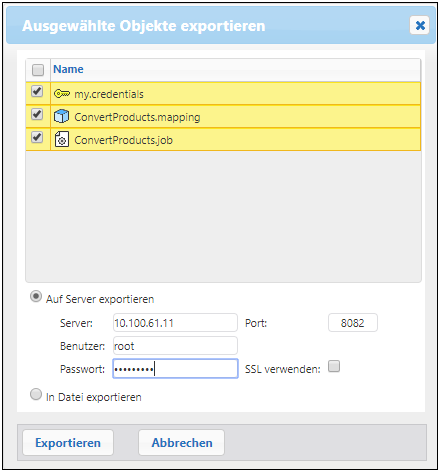
Task: Sort by the Name column header
Action: click(68, 69)
